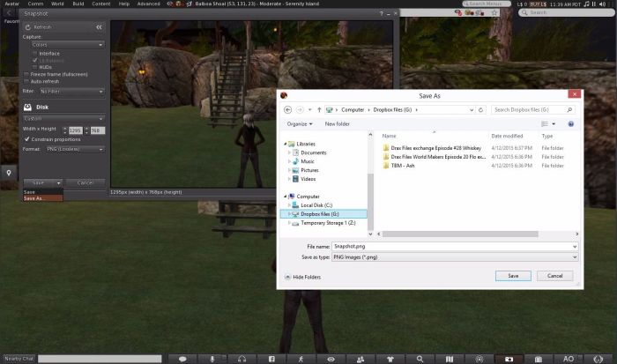617x364 pixels.
Task: Click the Up one level arrow in Save As
Action: pyautogui.click(x=319, y=110)
